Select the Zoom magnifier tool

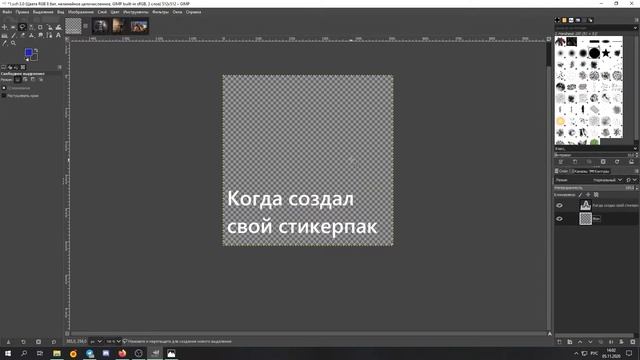13,43
